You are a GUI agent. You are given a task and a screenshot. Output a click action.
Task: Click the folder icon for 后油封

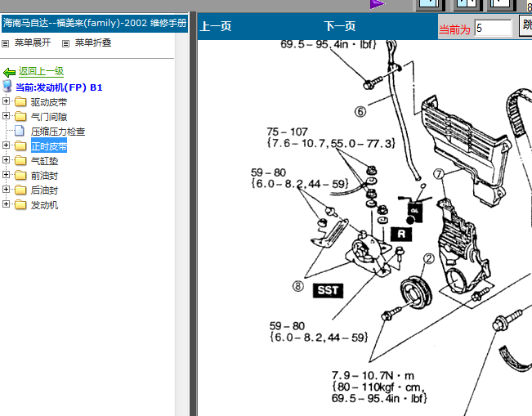point(20,190)
